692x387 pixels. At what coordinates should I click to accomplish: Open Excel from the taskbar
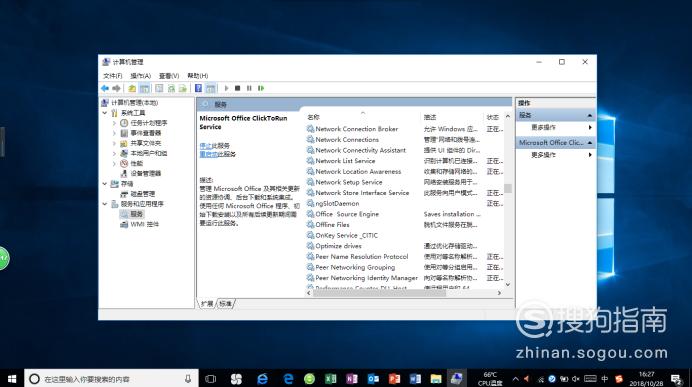(x=331, y=379)
